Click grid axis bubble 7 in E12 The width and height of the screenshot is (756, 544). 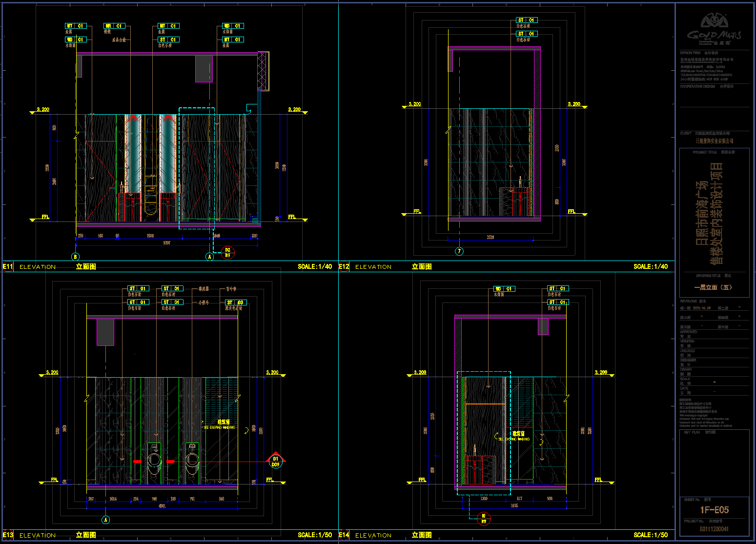coord(459,251)
